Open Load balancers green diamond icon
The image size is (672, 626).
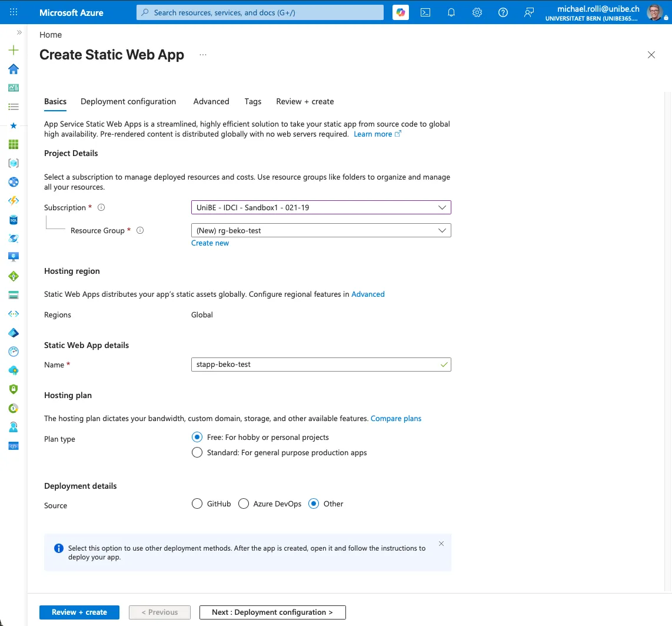14,276
